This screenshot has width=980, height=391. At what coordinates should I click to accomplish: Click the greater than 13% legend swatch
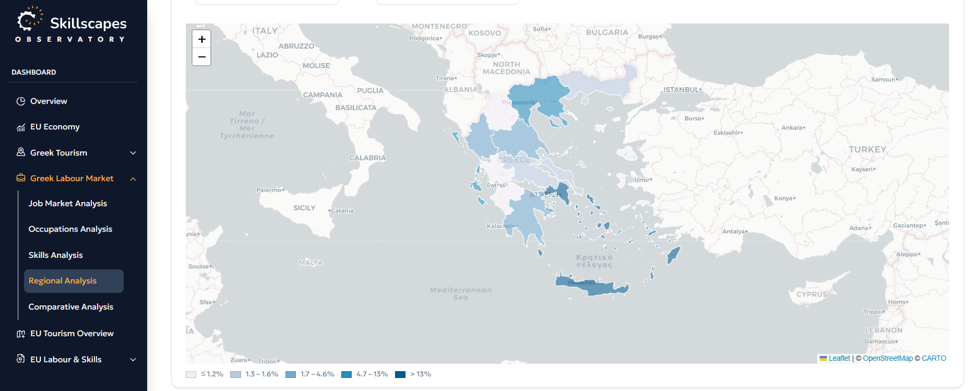pos(400,374)
